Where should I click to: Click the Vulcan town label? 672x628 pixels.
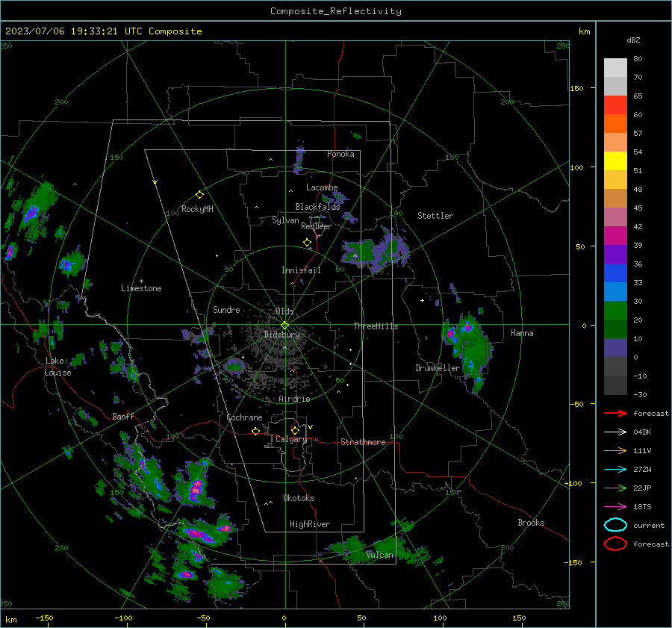coord(380,555)
